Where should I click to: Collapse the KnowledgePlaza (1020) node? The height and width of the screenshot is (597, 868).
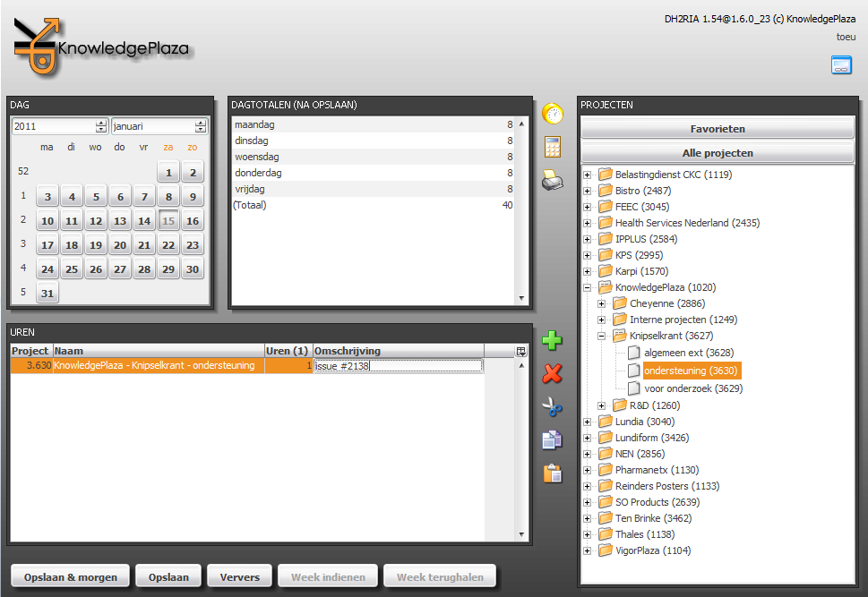(588, 287)
